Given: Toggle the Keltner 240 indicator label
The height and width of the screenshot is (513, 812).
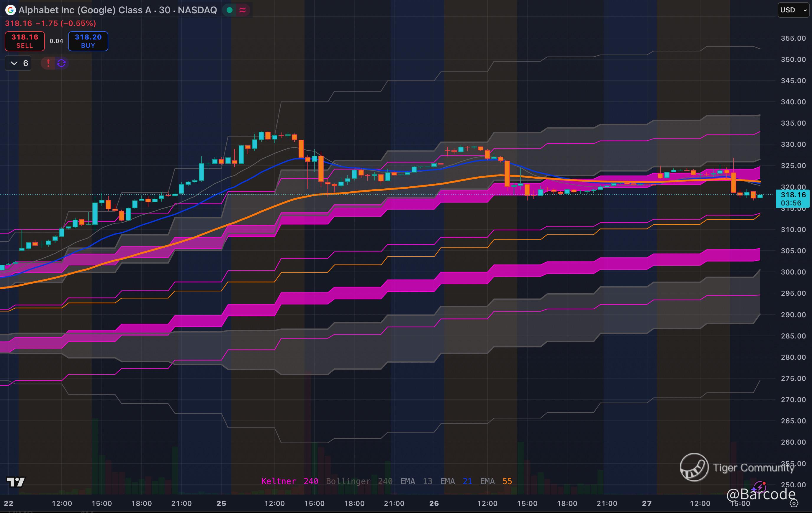Looking at the screenshot, I should pos(289,481).
